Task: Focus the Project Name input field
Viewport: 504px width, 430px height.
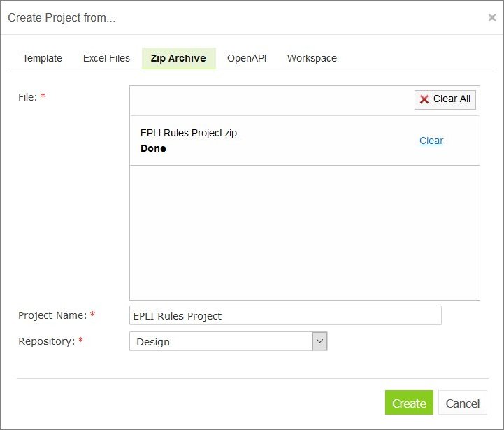Action: point(285,315)
